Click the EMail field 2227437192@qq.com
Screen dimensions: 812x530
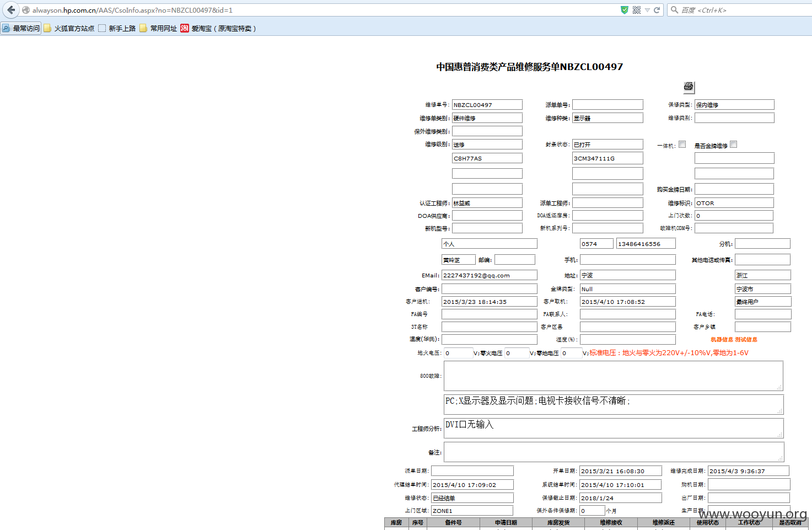click(x=490, y=275)
